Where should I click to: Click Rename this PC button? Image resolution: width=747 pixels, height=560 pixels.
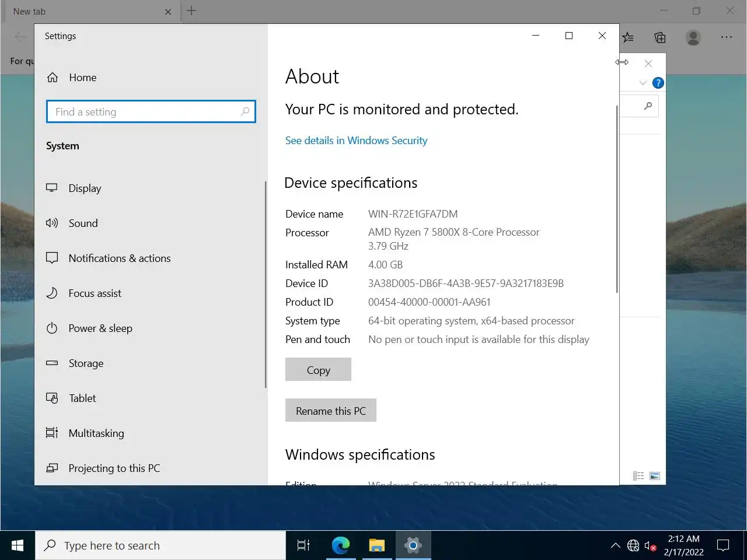331,411
